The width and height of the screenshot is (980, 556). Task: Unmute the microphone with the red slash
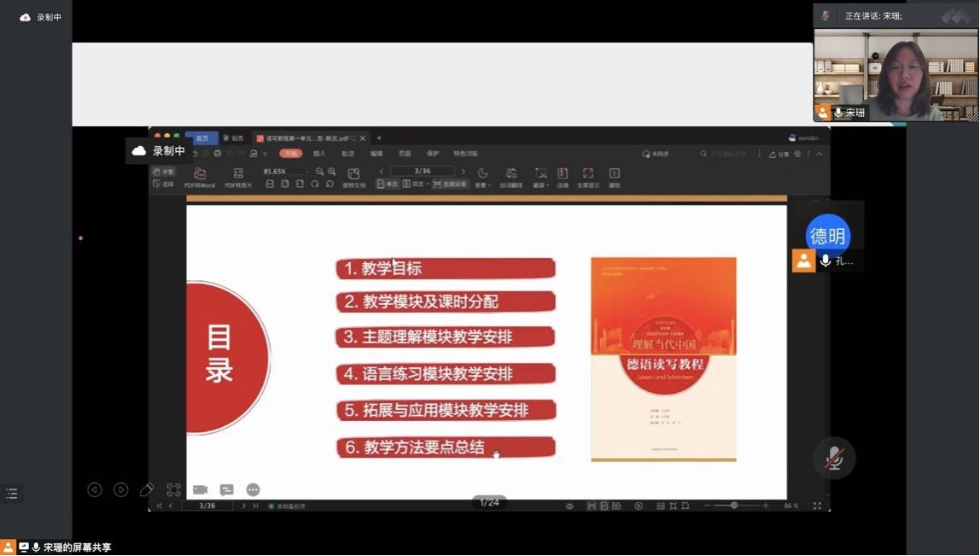point(834,459)
